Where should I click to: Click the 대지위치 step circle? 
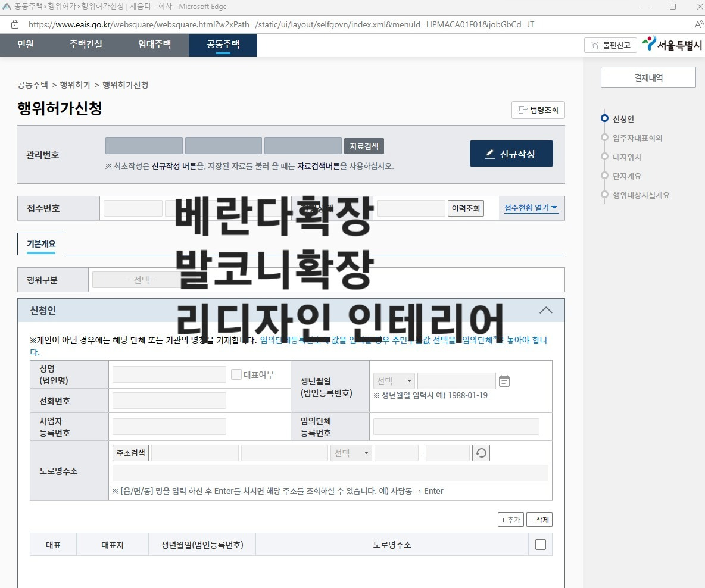605,157
